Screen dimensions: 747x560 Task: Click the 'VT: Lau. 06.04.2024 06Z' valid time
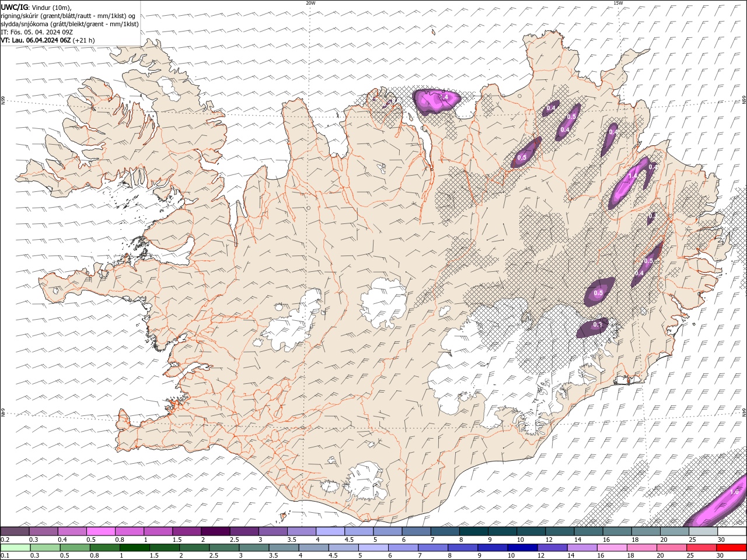coord(36,40)
